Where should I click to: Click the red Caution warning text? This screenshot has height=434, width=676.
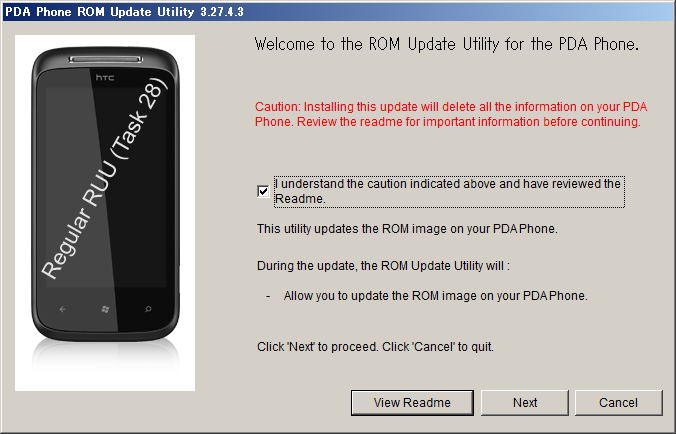point(451,114)
